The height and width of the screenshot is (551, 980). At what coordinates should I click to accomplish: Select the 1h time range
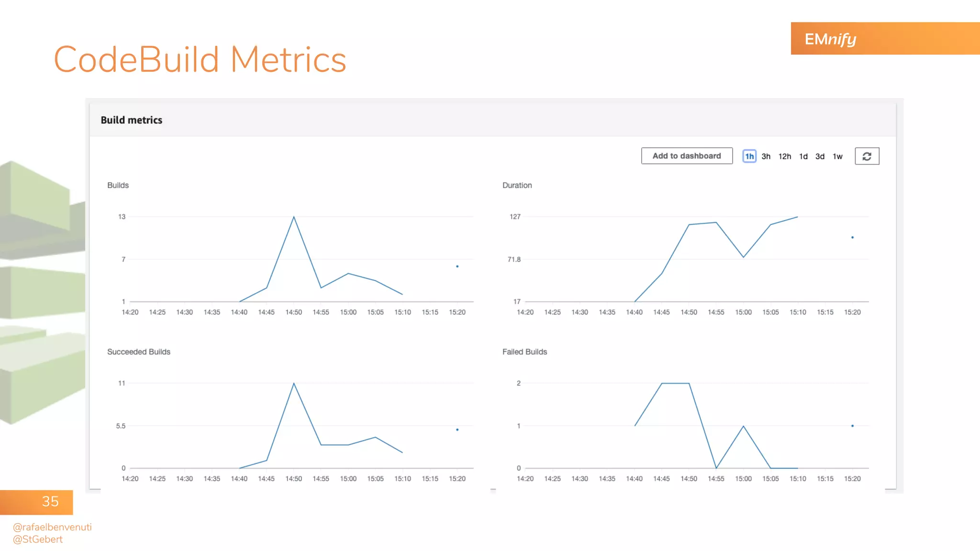click(x=749, y=156)
